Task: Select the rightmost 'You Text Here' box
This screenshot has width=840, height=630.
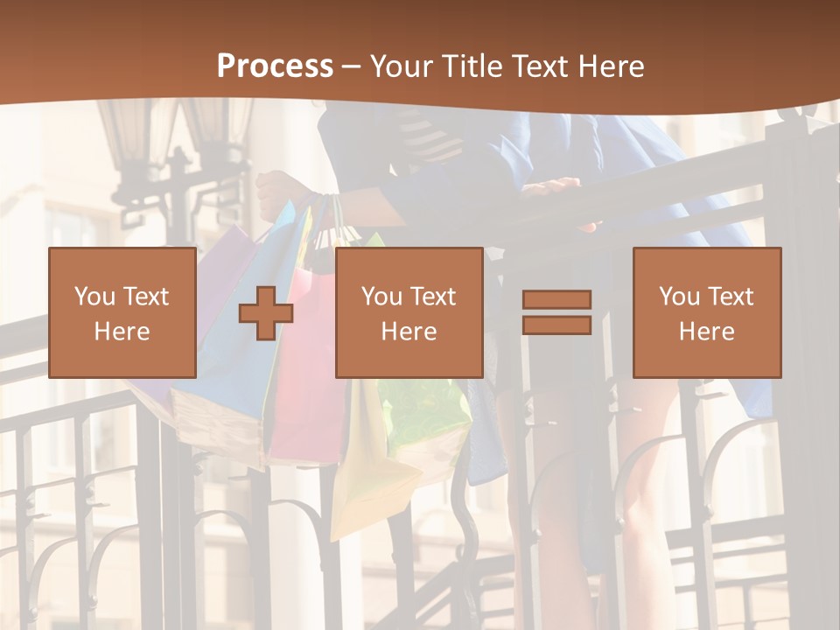Action: pyautogui.click(x=707, y=312)
